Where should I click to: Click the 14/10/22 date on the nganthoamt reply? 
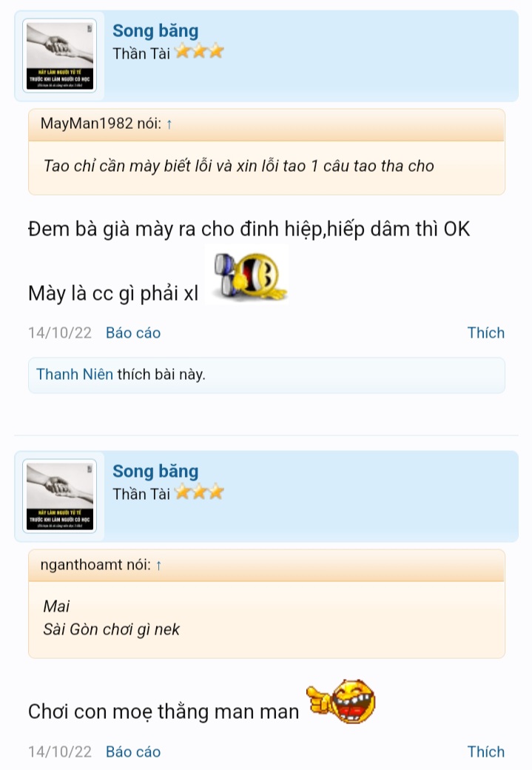point(60,752)
